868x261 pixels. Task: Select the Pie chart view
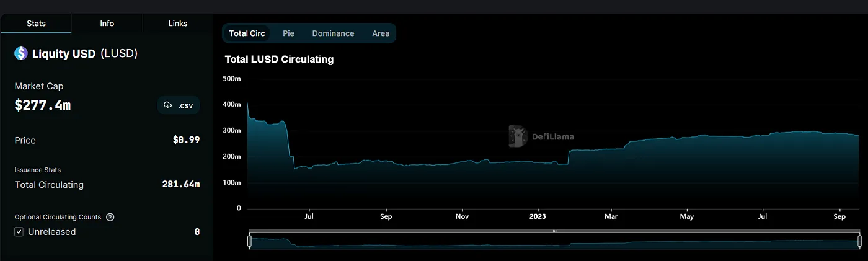tap(288, 33)
